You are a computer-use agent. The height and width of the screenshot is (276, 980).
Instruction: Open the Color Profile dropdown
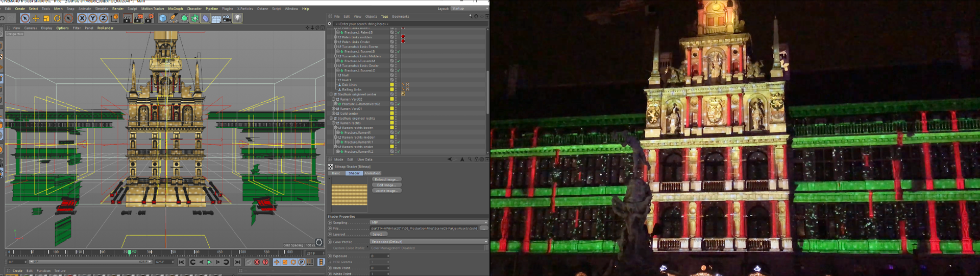(428, 242)
